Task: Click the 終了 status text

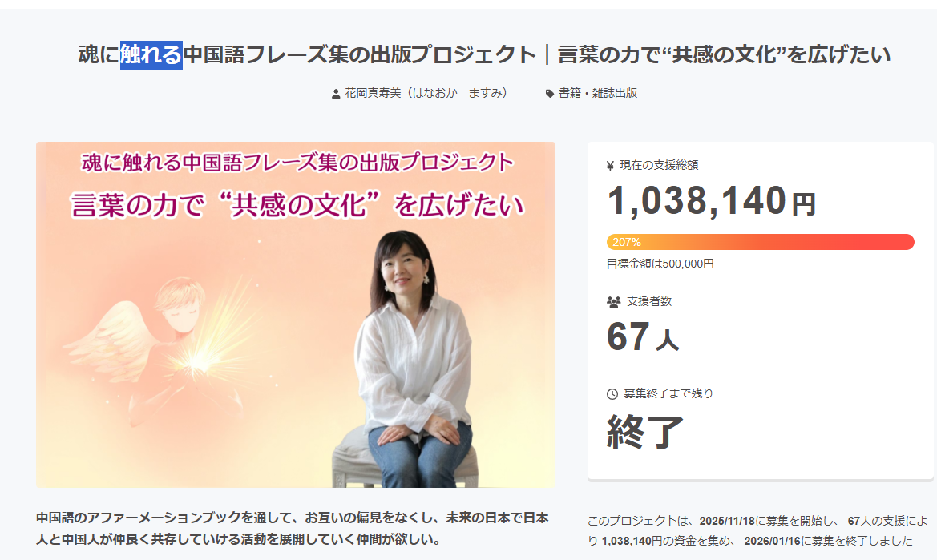Action: [644, 431]
